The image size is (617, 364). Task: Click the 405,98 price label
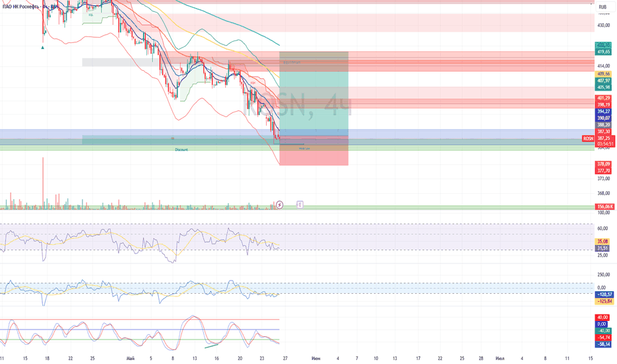click(604, 87)
